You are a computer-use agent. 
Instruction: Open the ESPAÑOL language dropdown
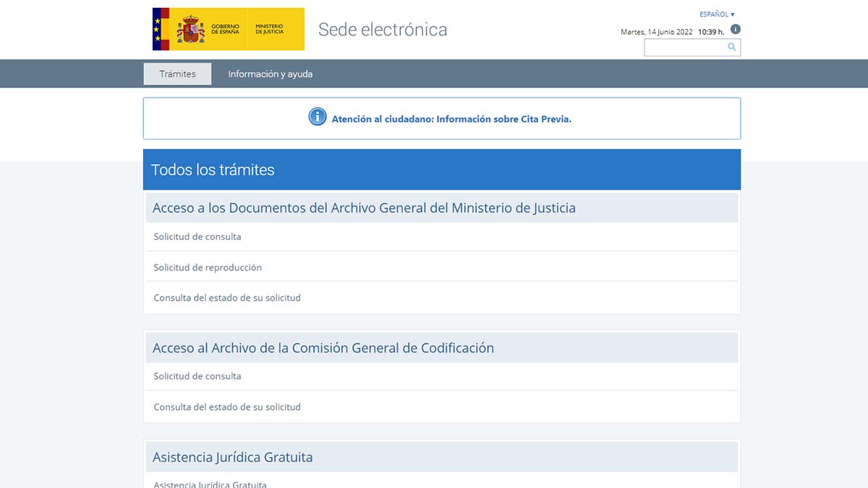pos(715,13)
